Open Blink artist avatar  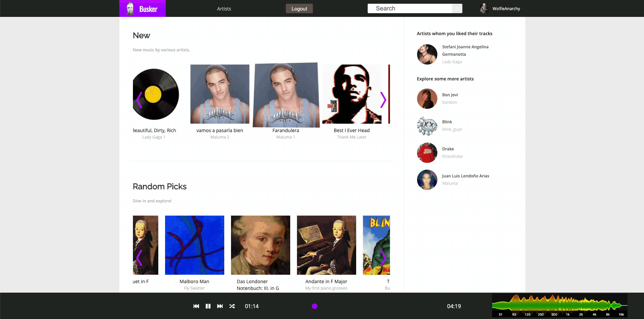pos(427,126)
